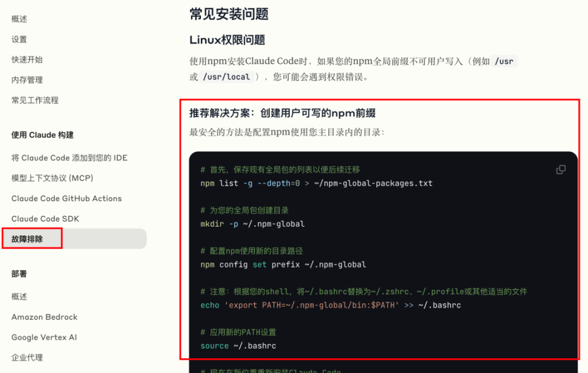Click the npm list -g --depth=0 command line
Image resolution: width=588 pixels, height=373 pixels.
click(x=317, y=183)
